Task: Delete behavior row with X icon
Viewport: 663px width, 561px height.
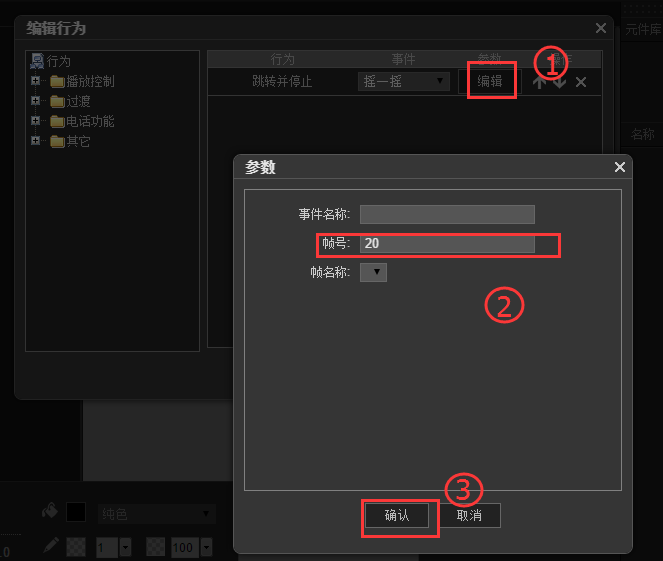Action: (581, 82)
